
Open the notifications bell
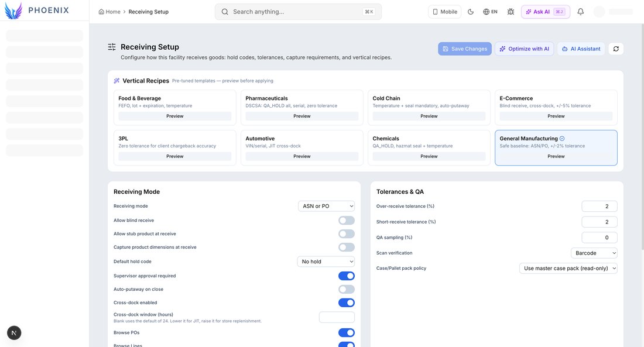click(x=580, y=12)
